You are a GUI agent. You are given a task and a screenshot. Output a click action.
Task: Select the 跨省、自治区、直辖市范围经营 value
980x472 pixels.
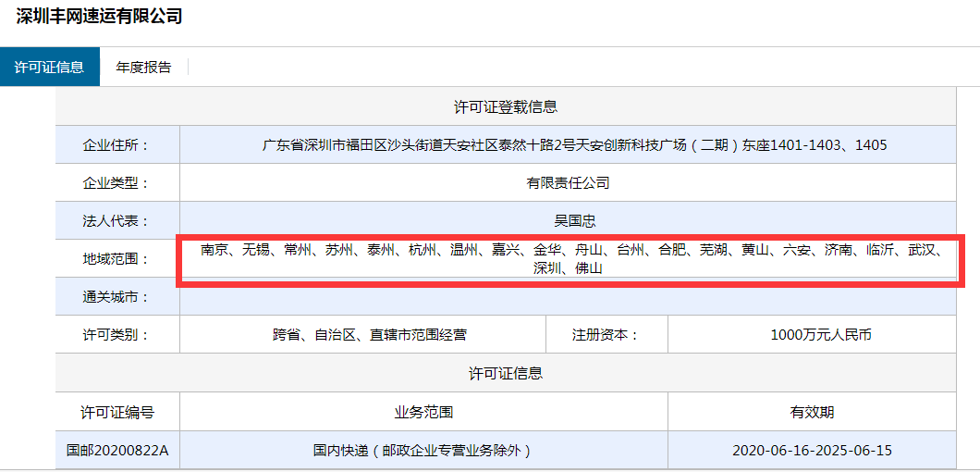[x=370, y=334]
